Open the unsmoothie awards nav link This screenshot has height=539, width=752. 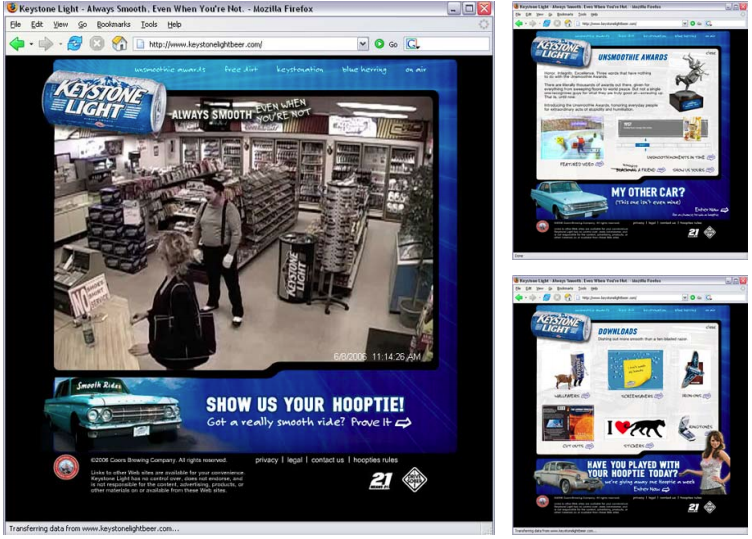coord(170,70)
